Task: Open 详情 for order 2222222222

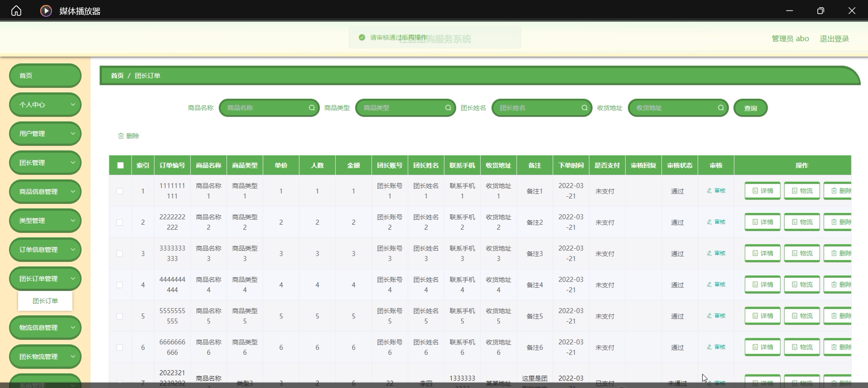Action: (x=763, y=222)
